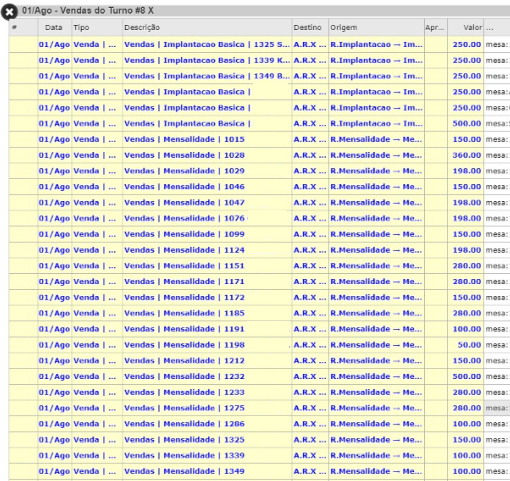Click the 150.00 value for Mensalidade 1325
Image resolution: width=510 pixels, height=481 pixels.
[x=467, y=440]
